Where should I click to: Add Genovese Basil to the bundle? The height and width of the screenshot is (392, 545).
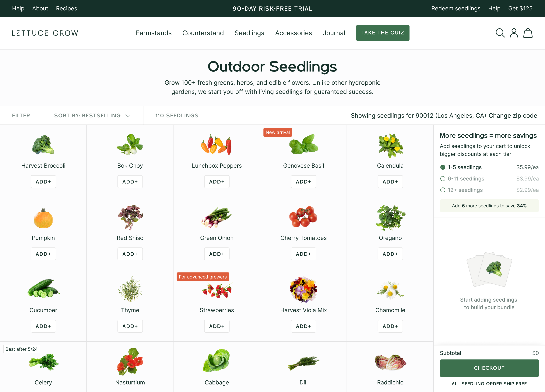coord(304,182)
